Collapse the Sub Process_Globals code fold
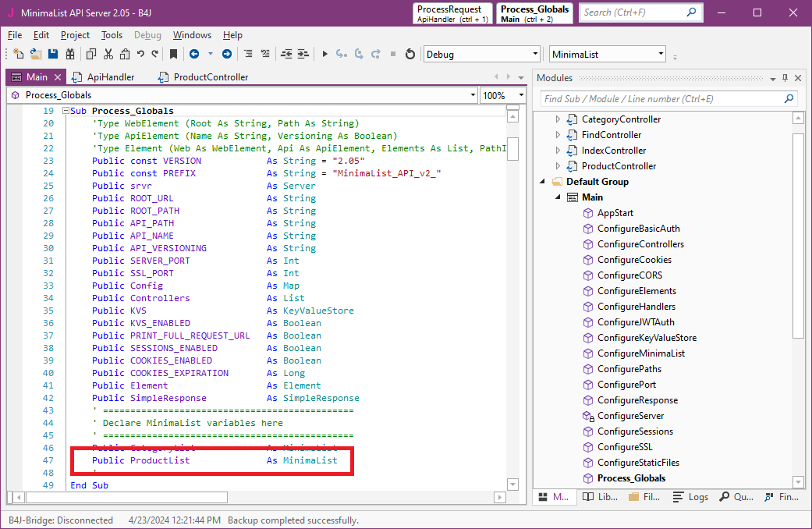This screenshot has height=529, width=812. click(66, 111)
